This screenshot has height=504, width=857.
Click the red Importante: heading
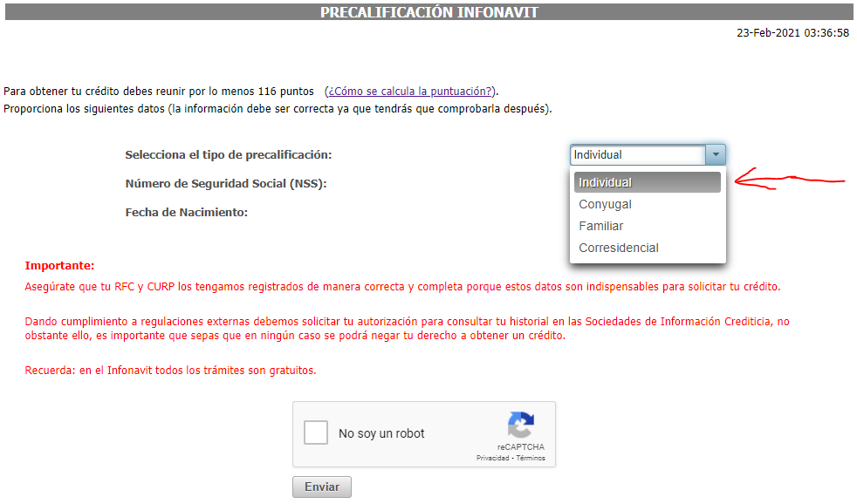click(59, 266)
